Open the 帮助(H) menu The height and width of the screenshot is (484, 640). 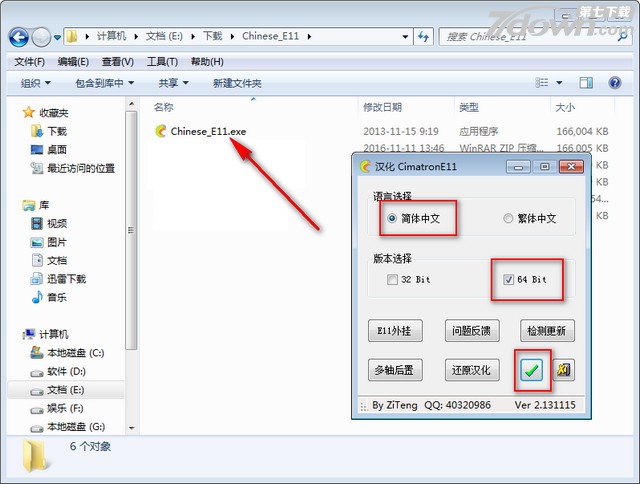click(207, 62)
